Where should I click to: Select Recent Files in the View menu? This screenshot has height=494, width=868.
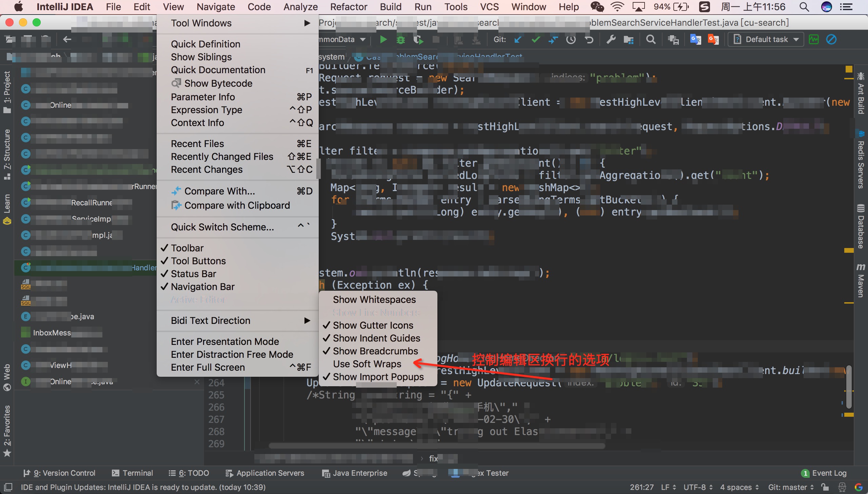click(x=238, y=144)
